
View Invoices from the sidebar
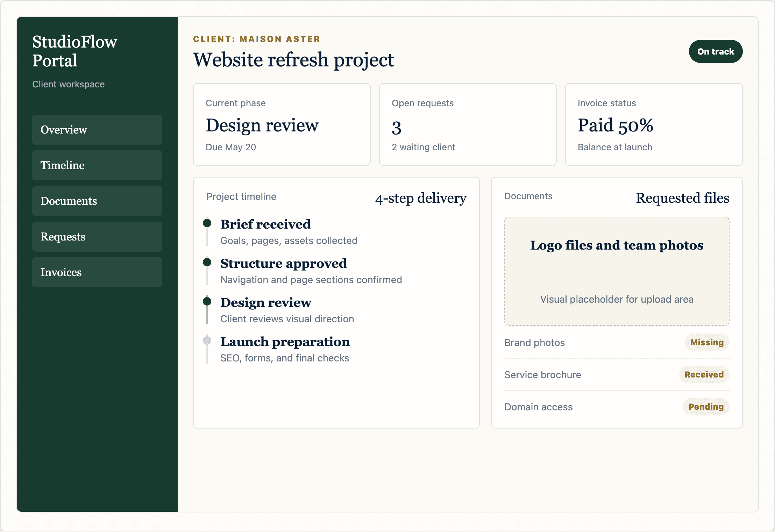97,272
